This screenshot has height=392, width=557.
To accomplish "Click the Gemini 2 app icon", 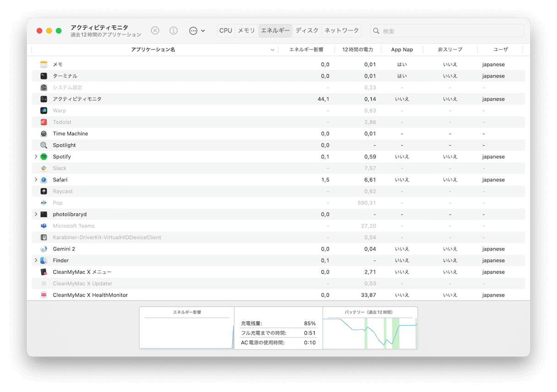I will click(44, 249).
